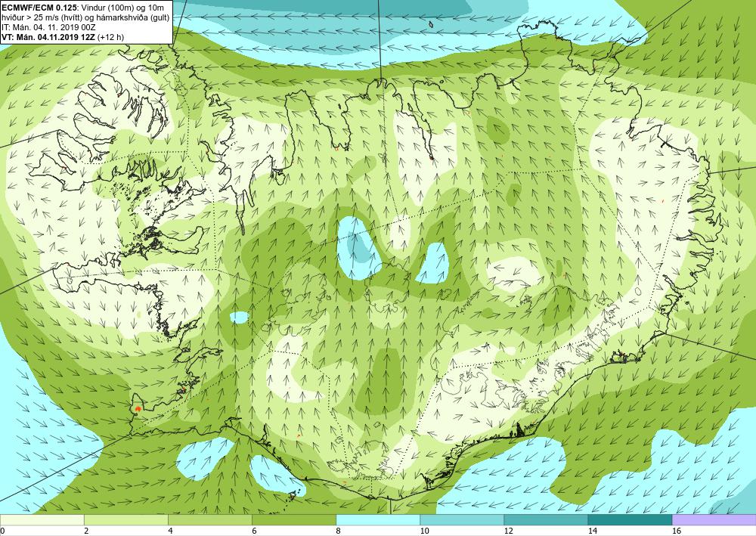This screenshot has height=536, width=756.
Task: Click the purple above-16 m/s legend swatch
Action: click(714, 520)
